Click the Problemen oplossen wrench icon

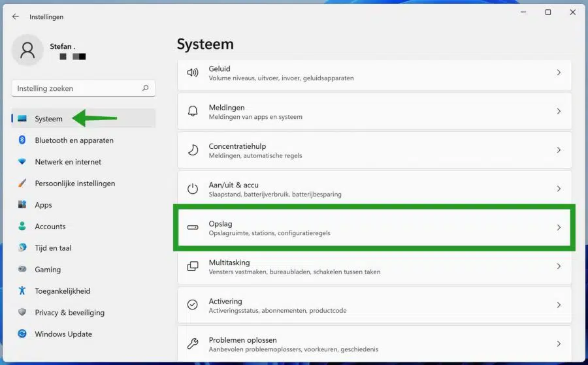point(193,343)
